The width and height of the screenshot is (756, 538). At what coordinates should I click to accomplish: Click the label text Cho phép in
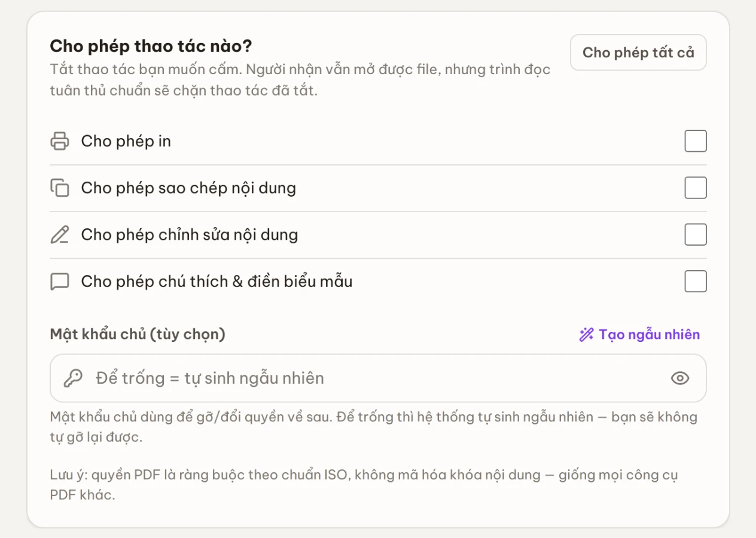click(126, 142)
